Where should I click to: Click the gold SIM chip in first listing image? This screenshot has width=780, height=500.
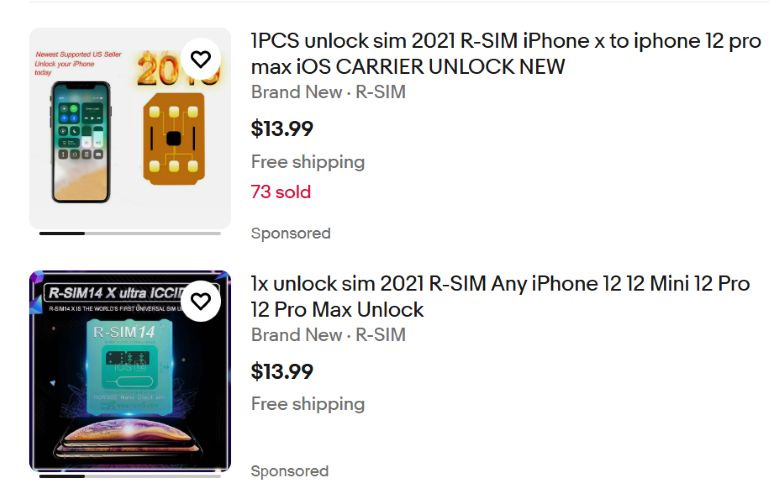pyautogui.click(x=172, y=140)
